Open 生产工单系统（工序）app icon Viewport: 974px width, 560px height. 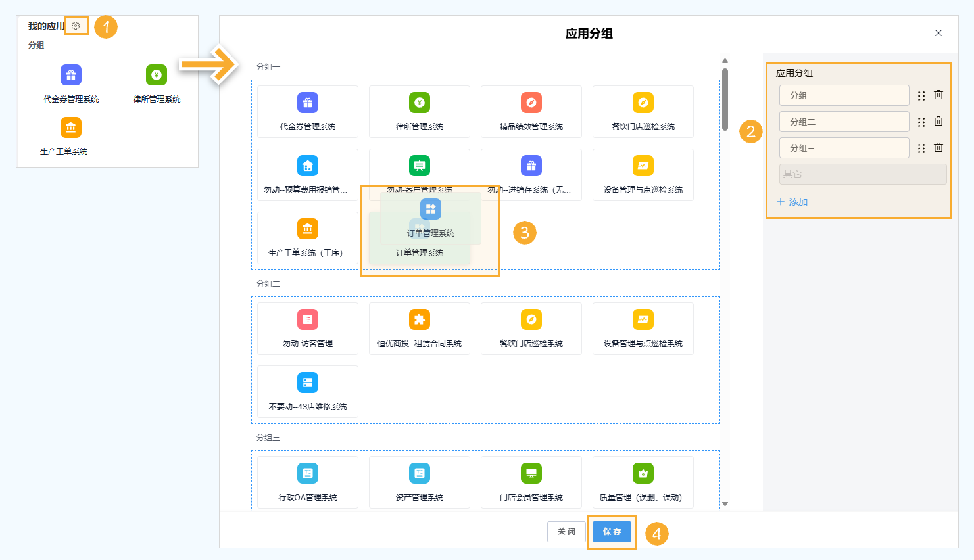pyautogui.click(x=307, y=238)
